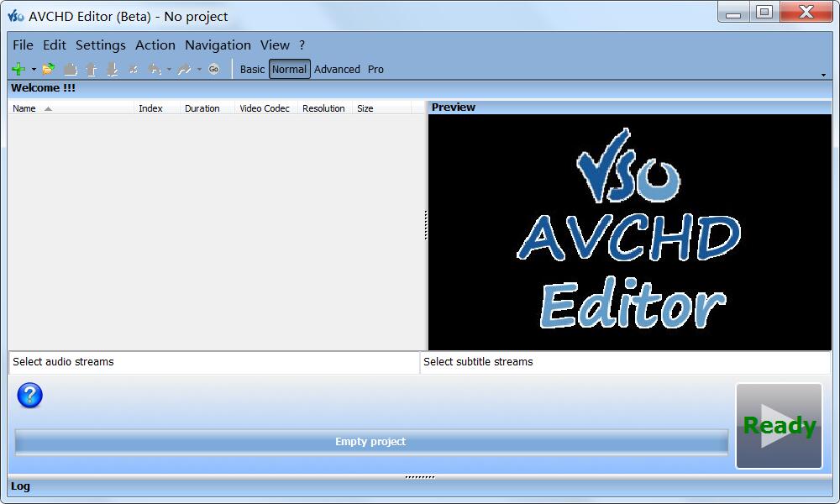Click the Video Codec column header

(x=266, y=108)
